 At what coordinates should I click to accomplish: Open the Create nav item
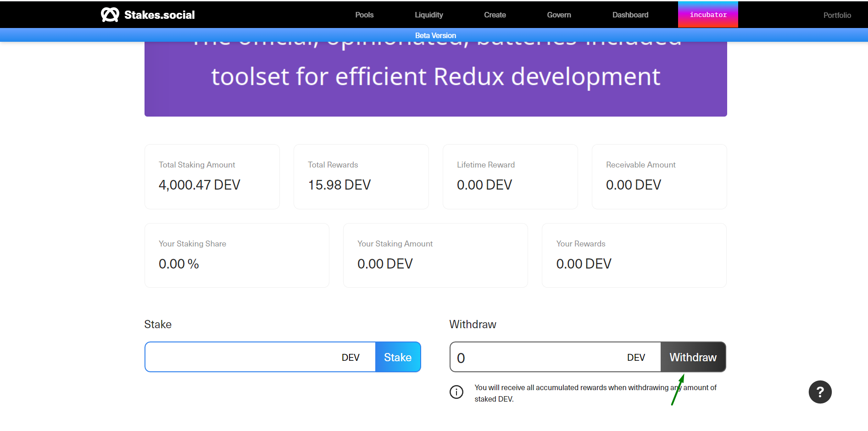(495, 15)
